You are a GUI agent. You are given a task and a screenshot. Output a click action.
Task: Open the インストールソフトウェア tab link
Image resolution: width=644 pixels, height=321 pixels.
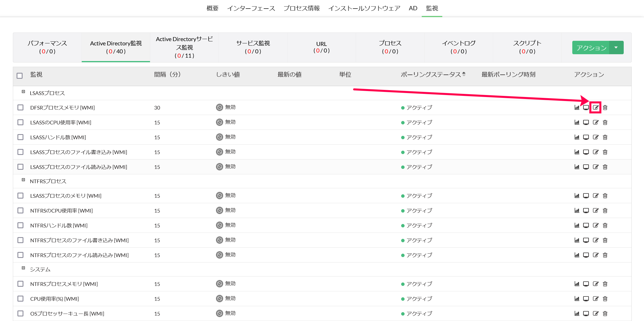click(x=364, y=8)
